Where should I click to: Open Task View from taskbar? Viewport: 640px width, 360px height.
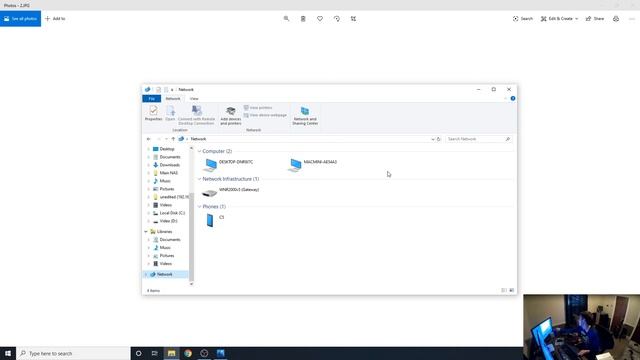(155, 353)
